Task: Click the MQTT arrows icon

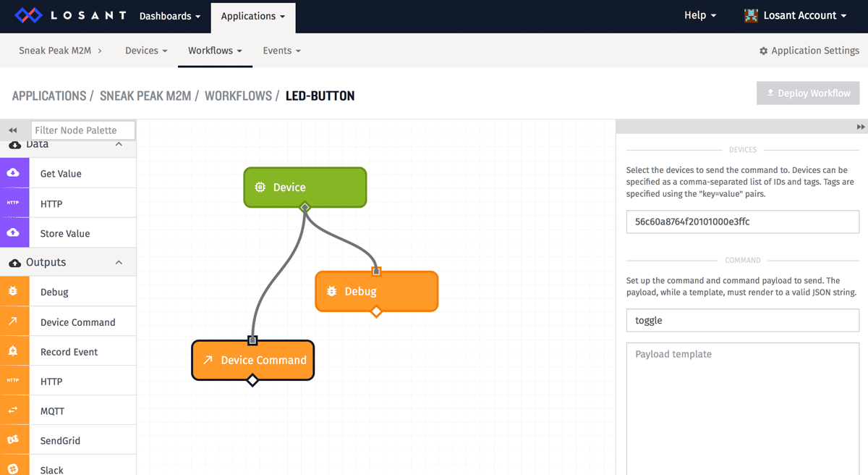Action: point(13,411)
